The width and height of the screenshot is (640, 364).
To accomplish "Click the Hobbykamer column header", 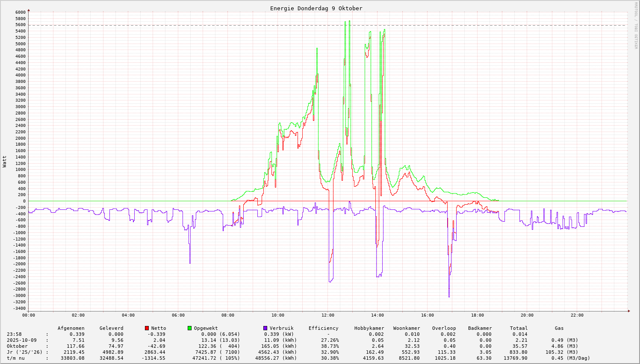I will tap(369, 328).
